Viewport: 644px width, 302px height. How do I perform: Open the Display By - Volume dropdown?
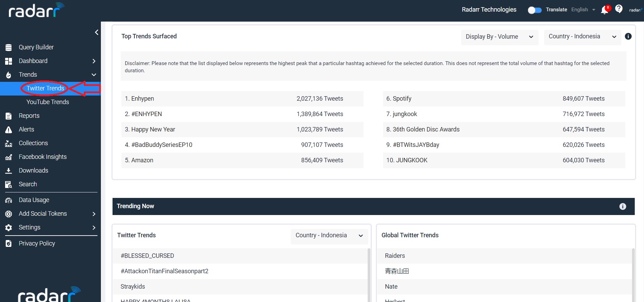point(500,37)
